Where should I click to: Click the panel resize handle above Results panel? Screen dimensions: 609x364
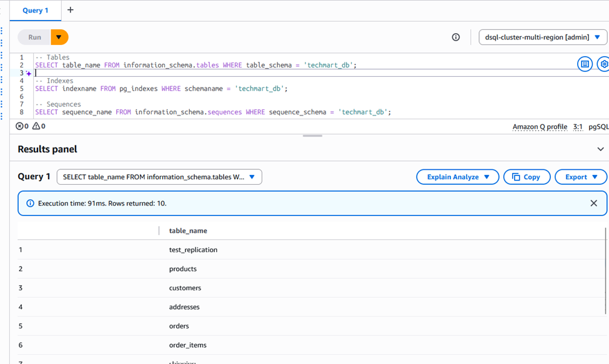312,136
